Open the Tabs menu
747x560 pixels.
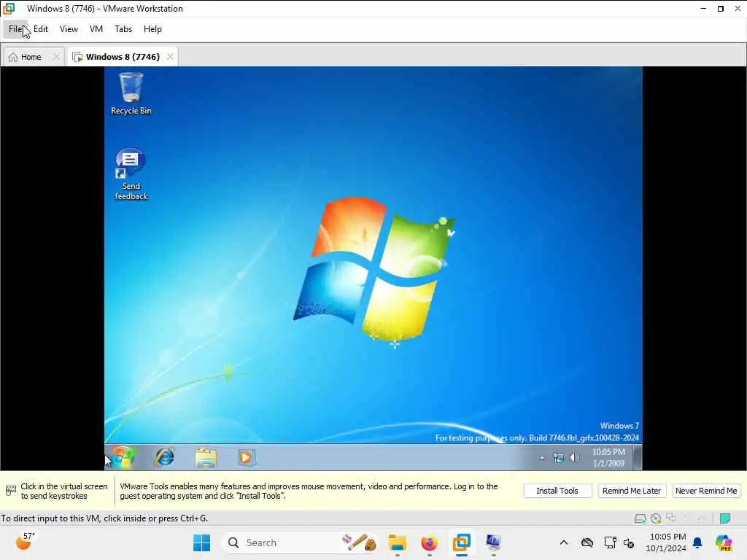pyautogui.click(x=123, y=29)
